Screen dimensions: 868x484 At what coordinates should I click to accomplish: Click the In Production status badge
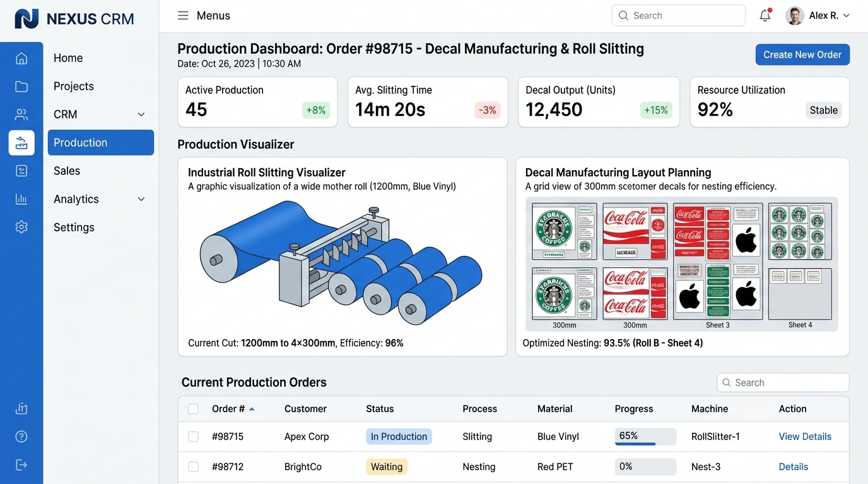click(399, 437)
